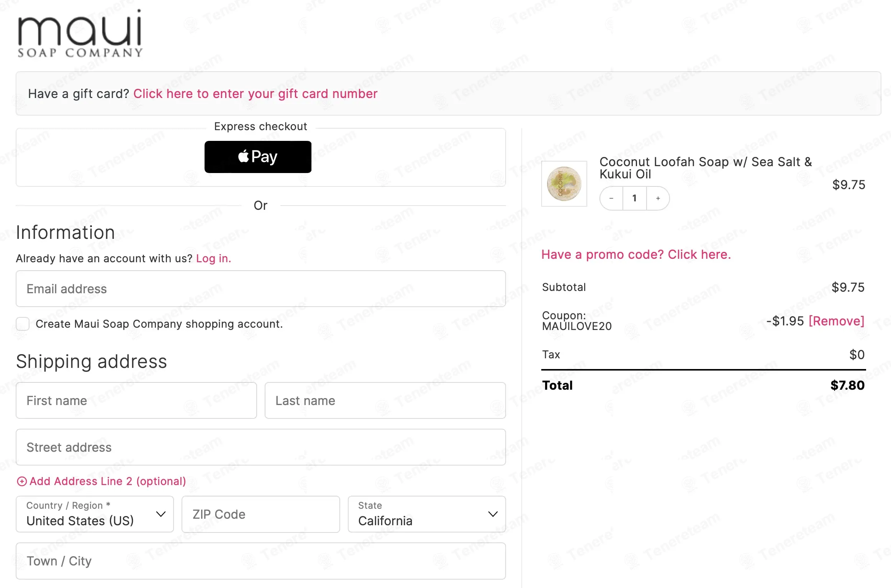The height and width of the screenshot is (588, 891).
Task: Open the Log in link
Action: (213, 259)
